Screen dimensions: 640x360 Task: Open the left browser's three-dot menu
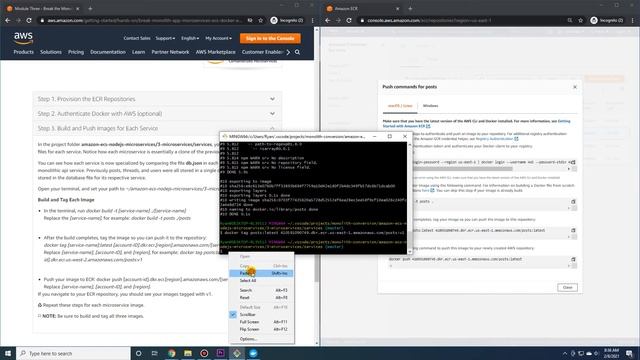click(x=313, y=20)
